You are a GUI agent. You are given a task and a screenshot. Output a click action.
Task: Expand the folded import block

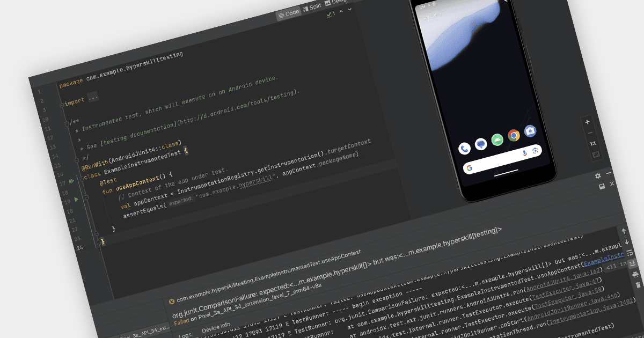62,104
